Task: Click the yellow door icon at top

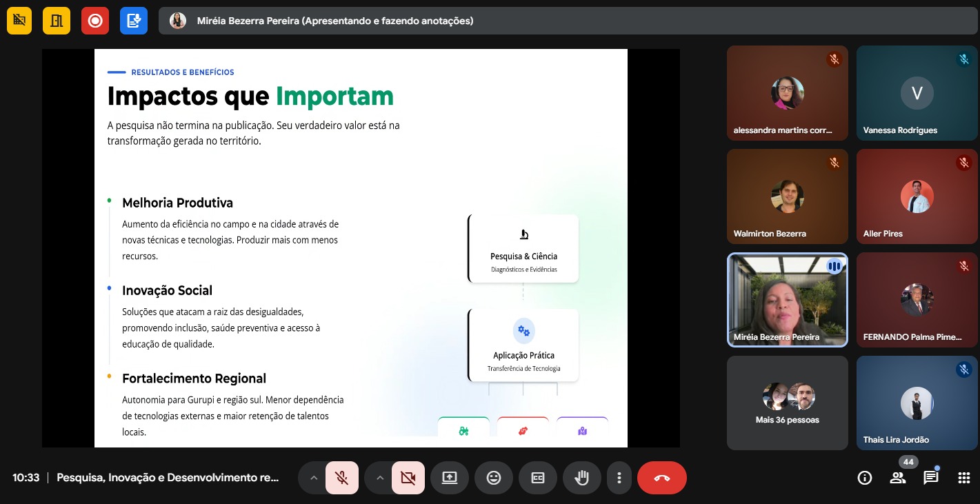Action: point(57,21)
